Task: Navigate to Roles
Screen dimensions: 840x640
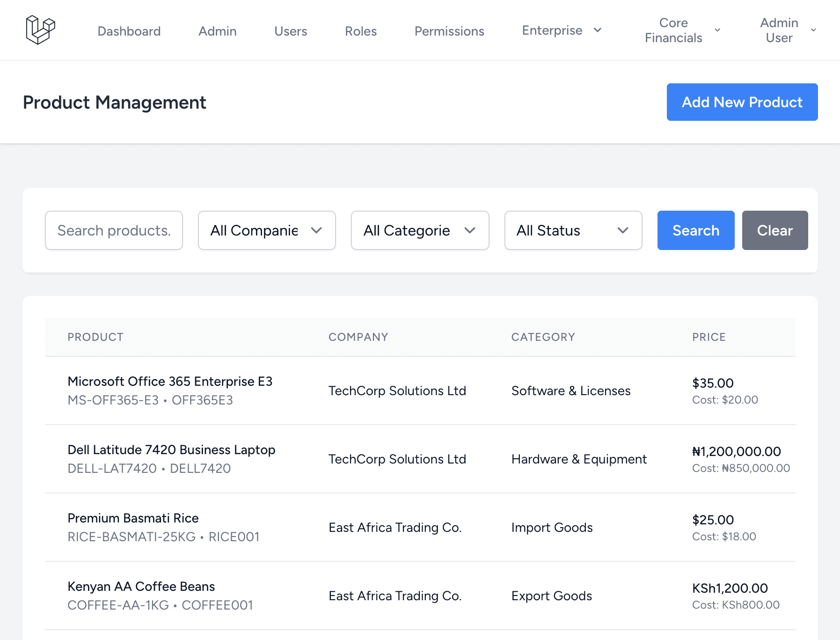Action: (361, 31)
